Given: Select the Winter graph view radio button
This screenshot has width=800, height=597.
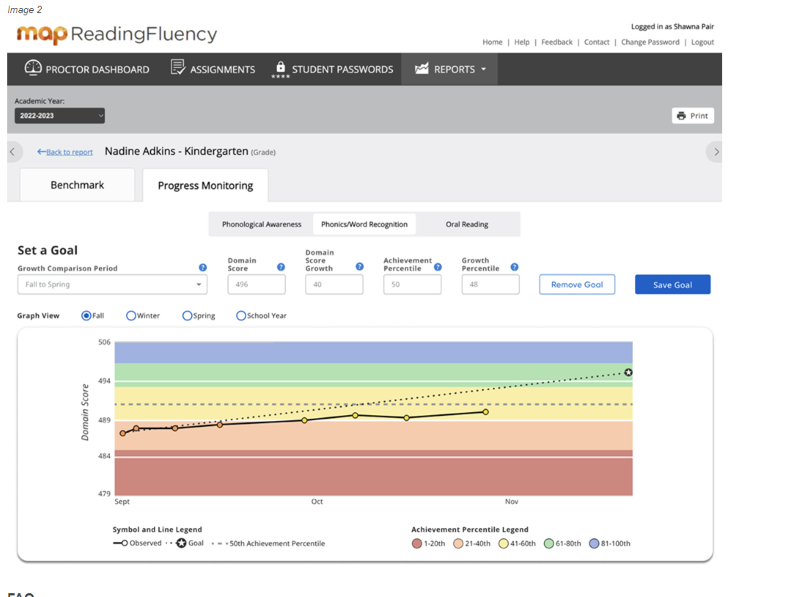Looking at the screenshot, I should [x=131, y=316].
